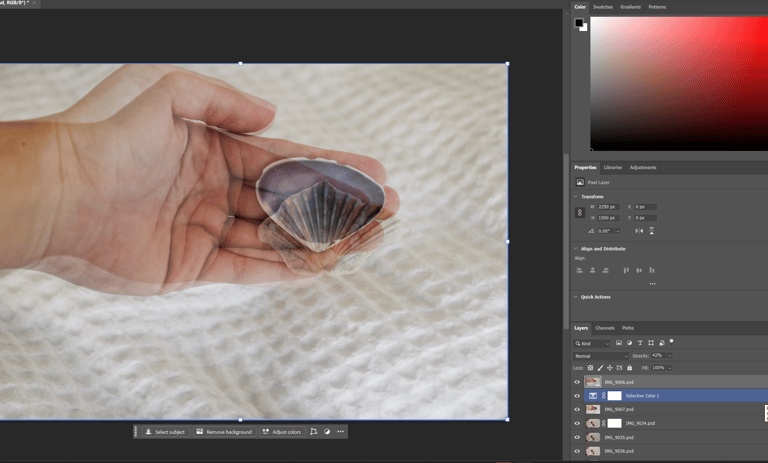768x463 pixels.
Task: Filter layers by type (T) icon
Action: tap(640, 343)
